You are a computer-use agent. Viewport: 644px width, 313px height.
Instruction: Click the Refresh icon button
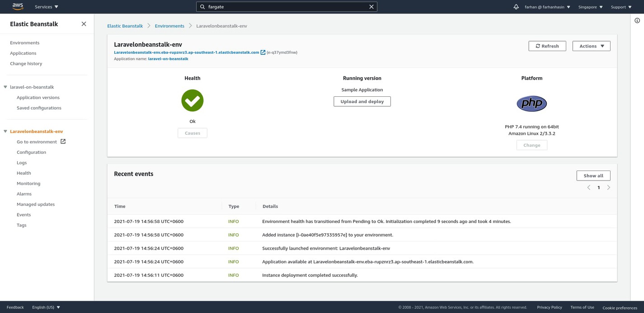(538, 46)
